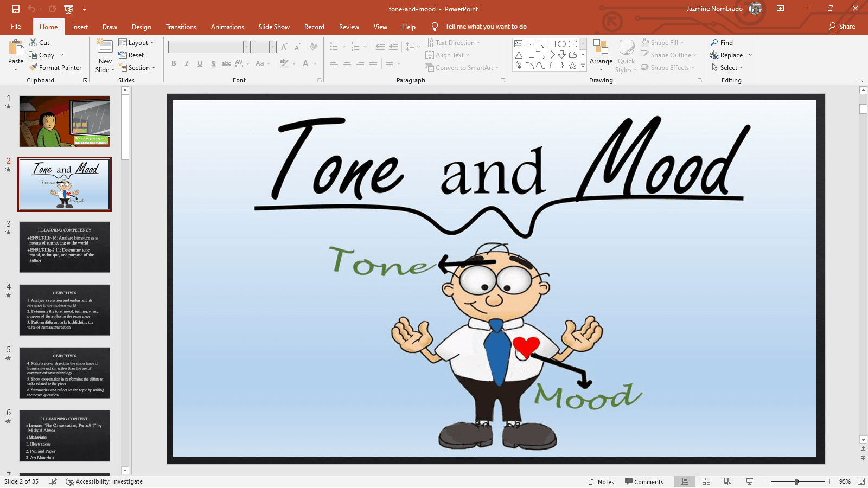Select the slide 4 thumbnail
868x488 pixels.
tap(64, 310)
